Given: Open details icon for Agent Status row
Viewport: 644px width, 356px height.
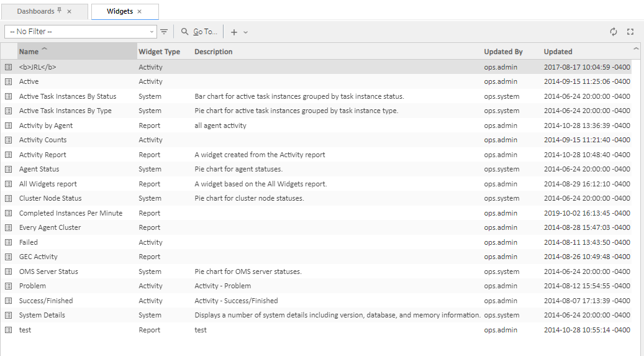Looking at the screenshot, I should [x=9, y=169].
